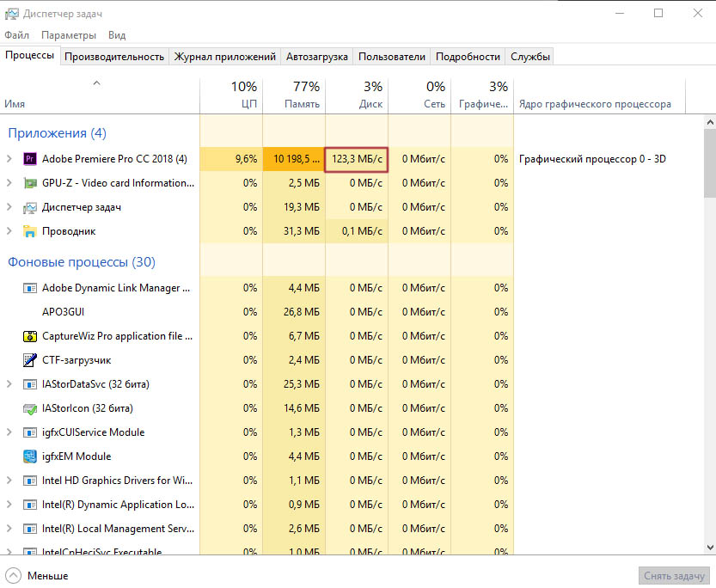Click IAStorDataSvc memory value 25,3 МБ
716x588 pixels.
294,384
